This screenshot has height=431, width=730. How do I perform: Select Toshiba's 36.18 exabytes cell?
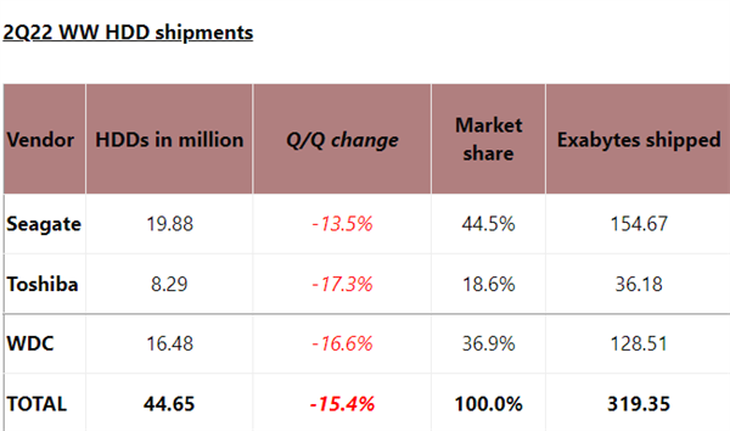[x=638, y=284]
